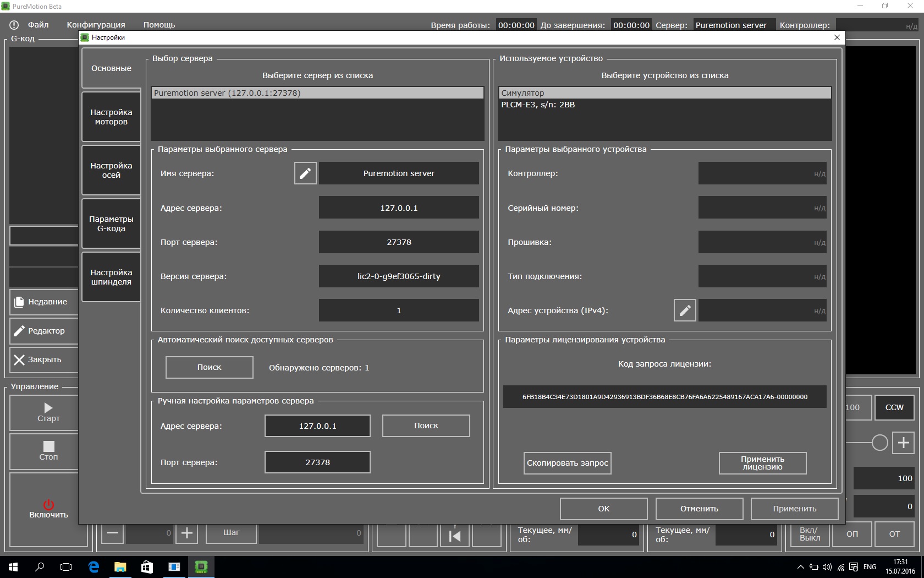This screenshot has width=924, height=578.
Task: Select Puremotion server (127.0.0.1:27378) in server list
Action: [x=318, y=93]
